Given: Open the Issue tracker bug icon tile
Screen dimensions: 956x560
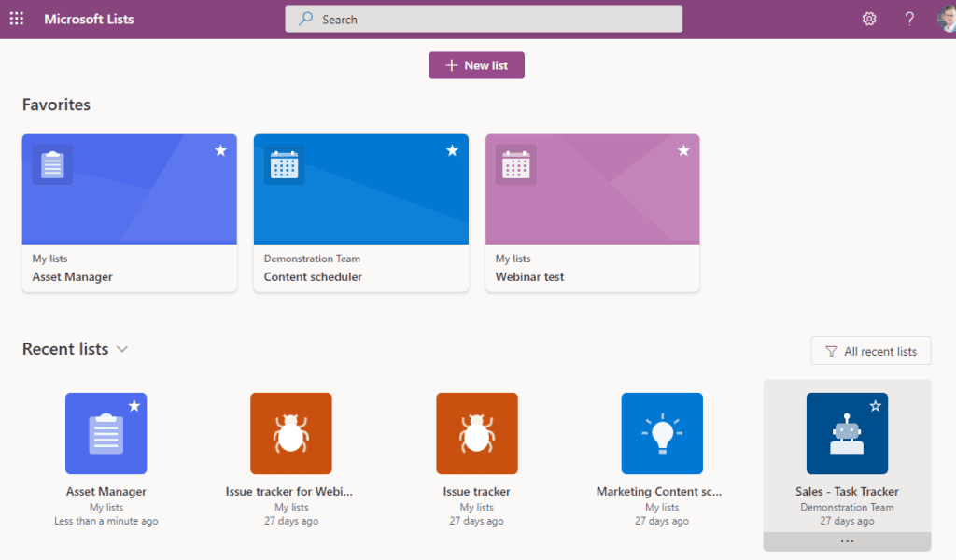Looking at the screenshot, I should (x=477, y=433).
